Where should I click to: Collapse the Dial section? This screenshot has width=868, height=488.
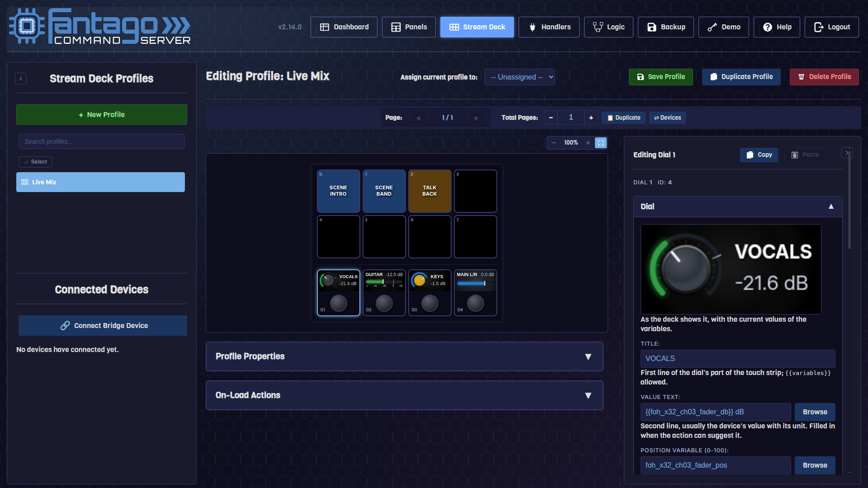click(x=738, y=206)
